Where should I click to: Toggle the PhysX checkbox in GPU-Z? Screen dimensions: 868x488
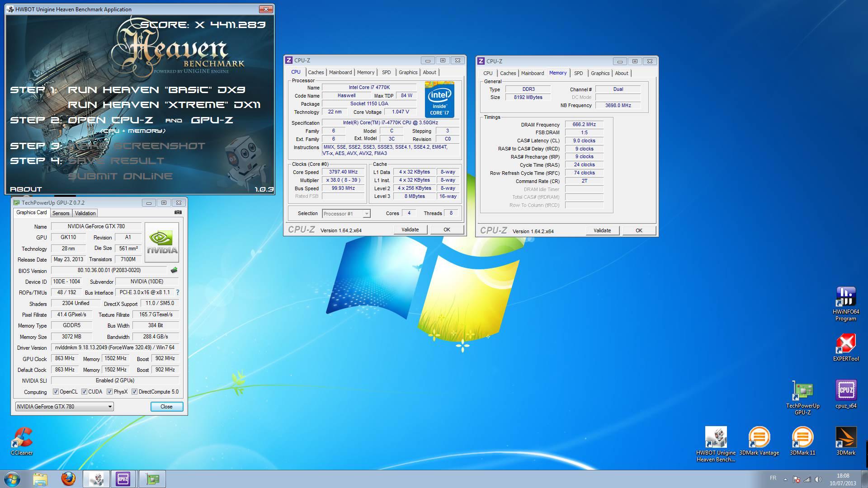[109, 392]
